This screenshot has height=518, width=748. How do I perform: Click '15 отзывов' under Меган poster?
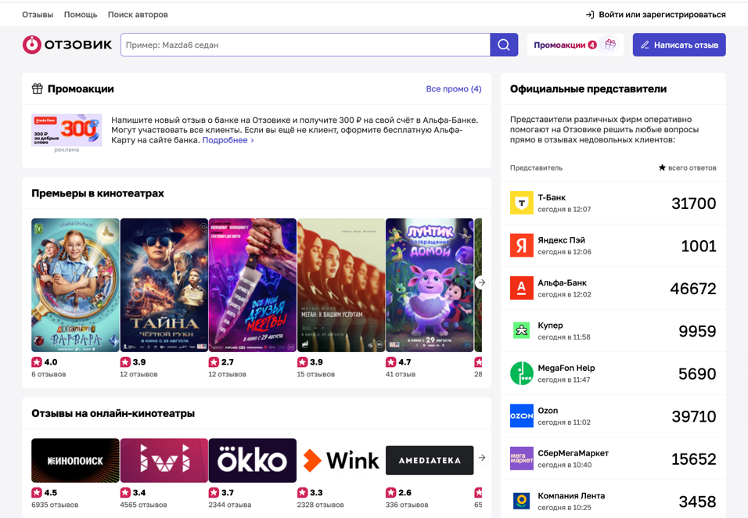pyautogui.click(x=316, y=374)
